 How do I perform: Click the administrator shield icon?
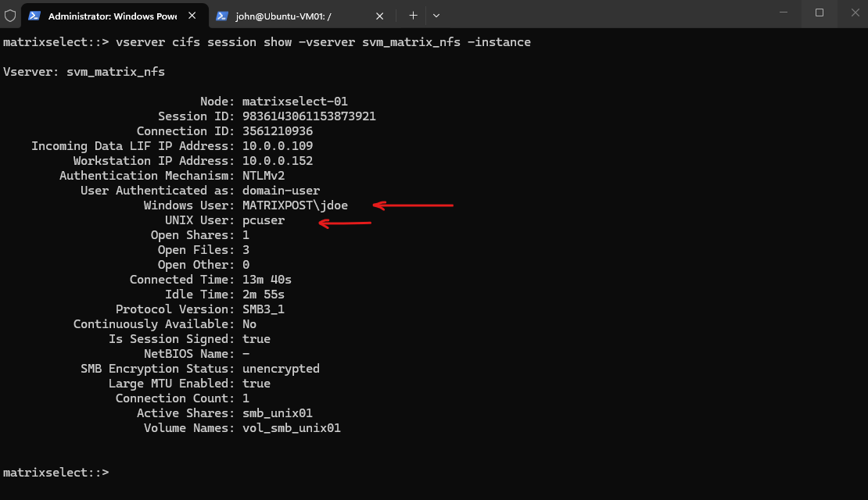coord(10,16)
